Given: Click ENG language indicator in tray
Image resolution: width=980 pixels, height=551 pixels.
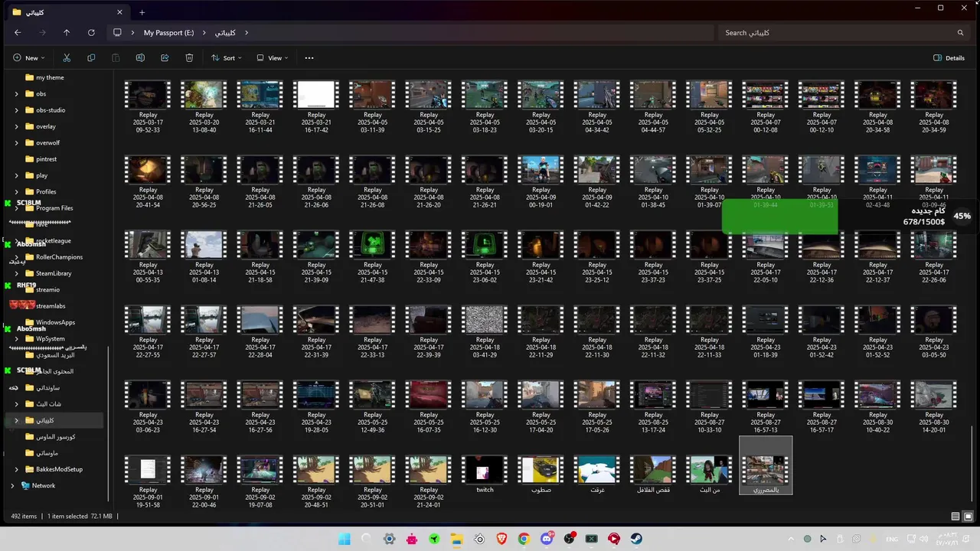Looking at the screenshot, I should [892, 539].
